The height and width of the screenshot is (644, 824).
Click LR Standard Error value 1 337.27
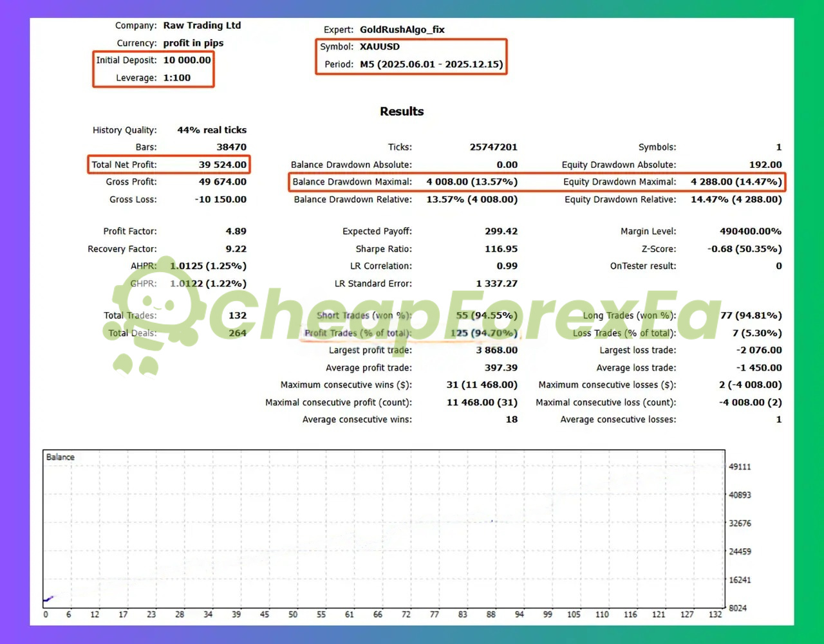click(x=497, y=284)
